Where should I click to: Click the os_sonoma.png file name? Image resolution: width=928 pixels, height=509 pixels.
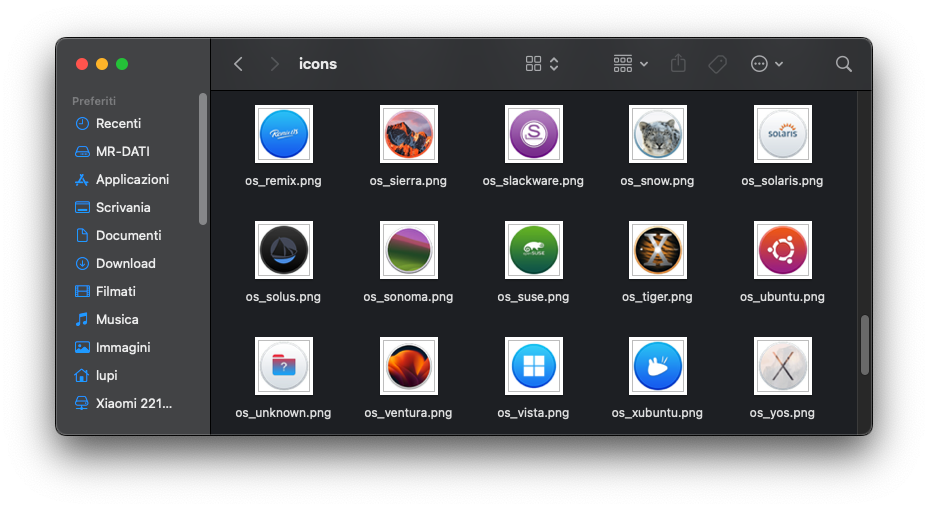click(408, 297)
